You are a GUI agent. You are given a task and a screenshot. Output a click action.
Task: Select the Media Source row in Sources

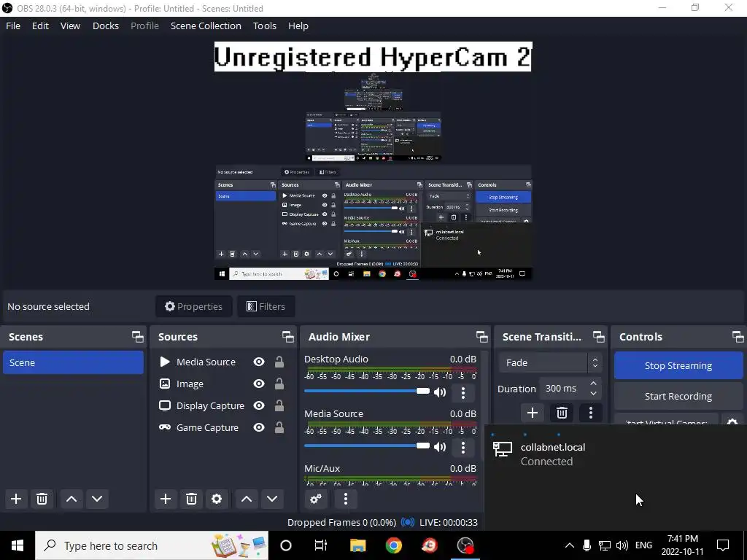(206, 362)
